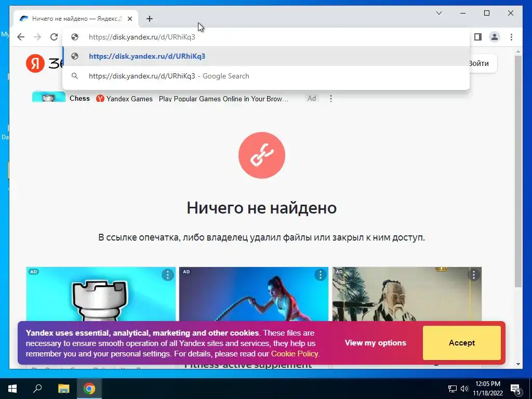Go back to previous page in Chrome
Image resolution: width=532 pixels, height=399 pixels.
[21, 37]
